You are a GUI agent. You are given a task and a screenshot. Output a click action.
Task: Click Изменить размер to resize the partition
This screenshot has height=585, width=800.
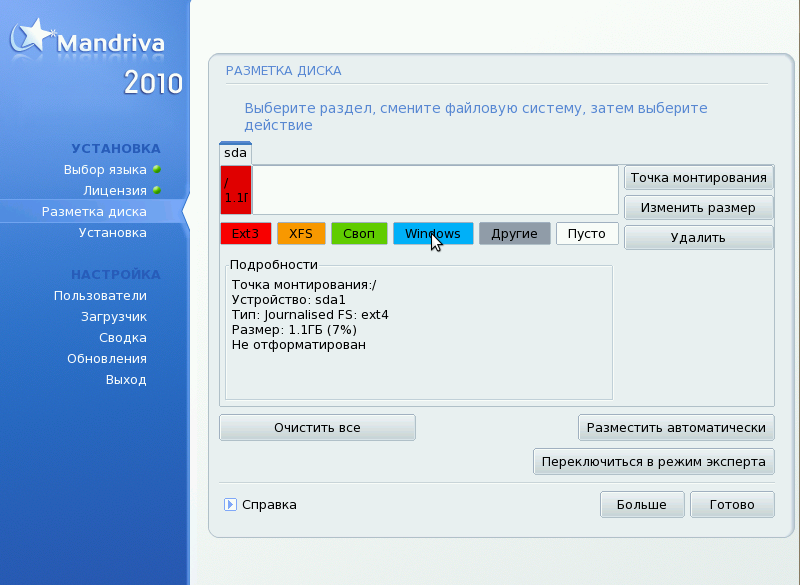tap(698, 208)
